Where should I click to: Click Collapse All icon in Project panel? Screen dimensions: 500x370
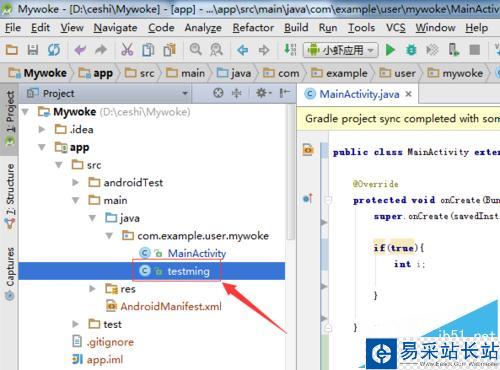point(236,93)
